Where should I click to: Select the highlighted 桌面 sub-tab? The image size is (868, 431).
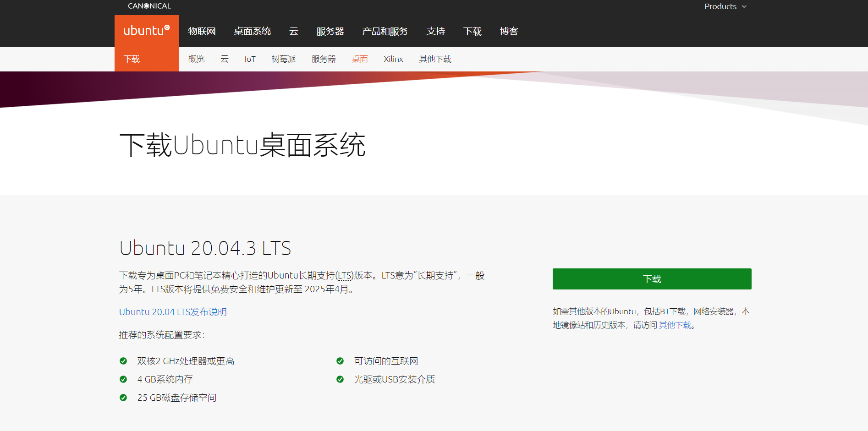coord(360,59)
